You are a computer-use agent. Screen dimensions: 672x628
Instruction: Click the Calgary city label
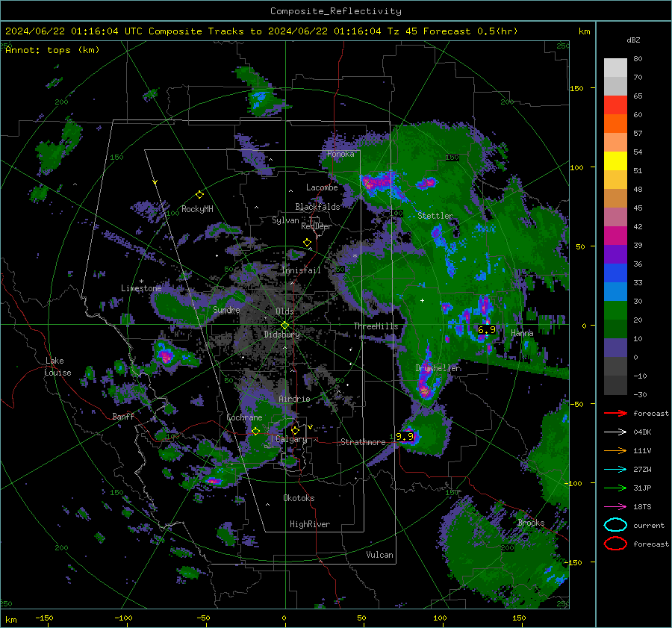click(291, 439)
